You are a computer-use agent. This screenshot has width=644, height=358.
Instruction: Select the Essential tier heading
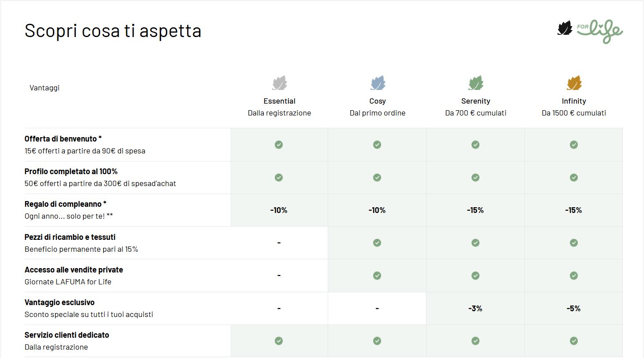(280, 101)
